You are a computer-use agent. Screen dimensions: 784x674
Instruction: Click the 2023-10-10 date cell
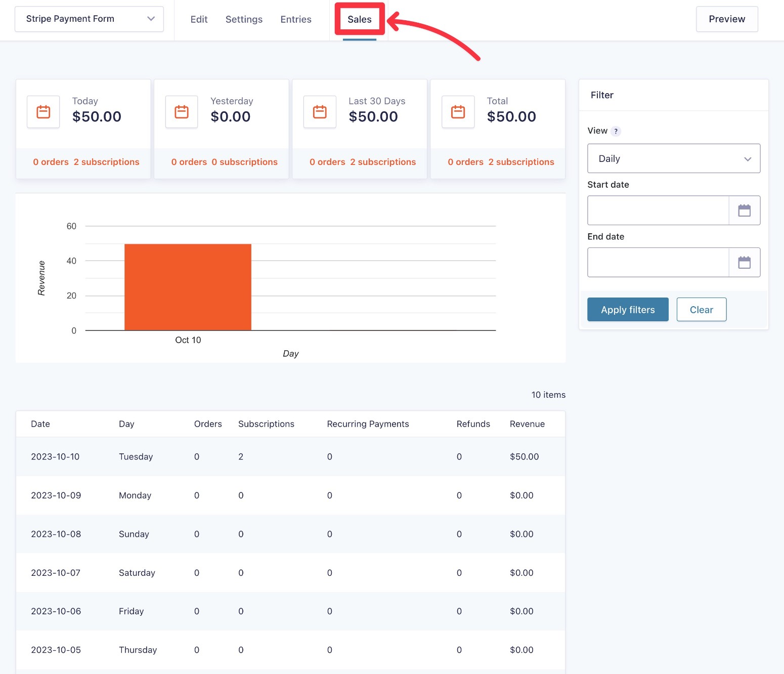(x=55, y=456)
